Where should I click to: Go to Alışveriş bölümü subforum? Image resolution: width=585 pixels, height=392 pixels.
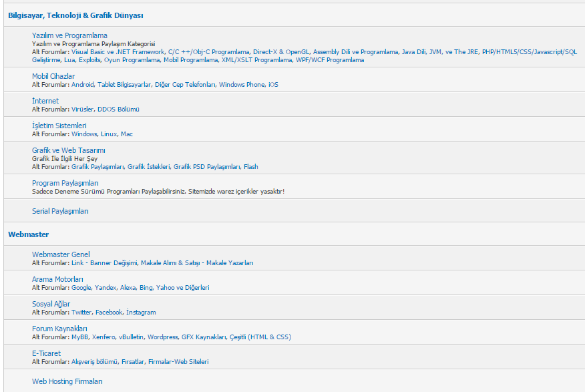[94, 362]
